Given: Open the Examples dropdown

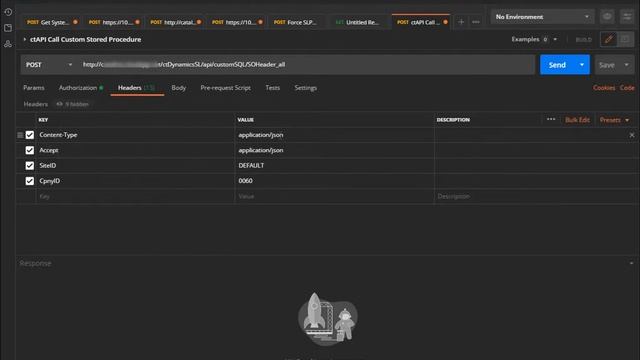Looking at the screenshot, I should point(534,39).
